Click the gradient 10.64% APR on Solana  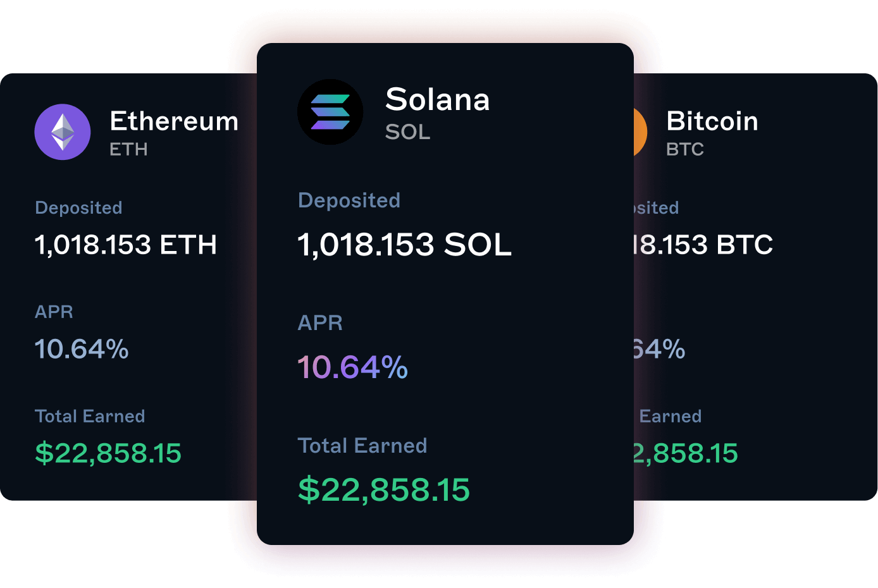pyautogui.click(x=353, y=367)
